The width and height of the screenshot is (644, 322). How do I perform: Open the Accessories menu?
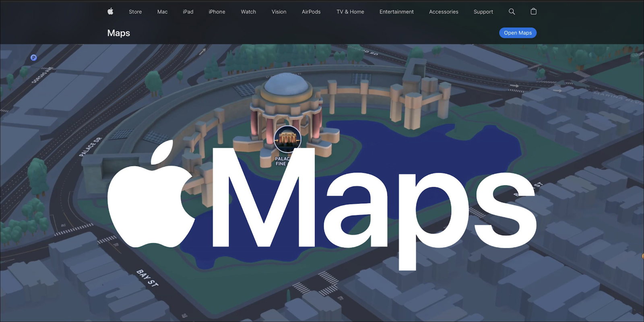click(444, 12)
